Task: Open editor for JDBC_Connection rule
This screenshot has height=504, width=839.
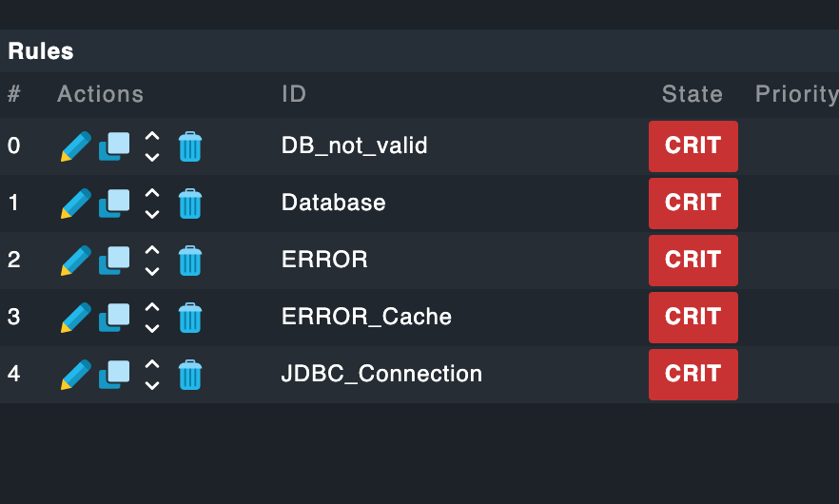Action: (75, 375)
